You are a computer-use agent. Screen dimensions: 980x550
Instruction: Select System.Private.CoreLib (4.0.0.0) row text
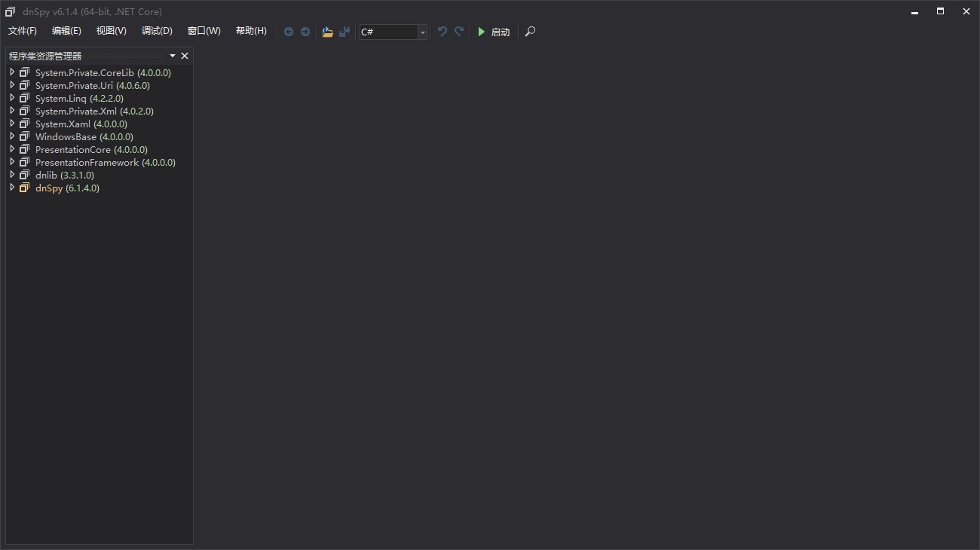[103, 73]
